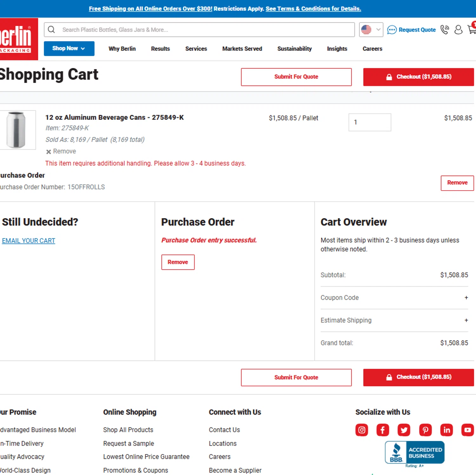Open Careers link under Connect with Us

pyautogui.click(x=220, y=457)
